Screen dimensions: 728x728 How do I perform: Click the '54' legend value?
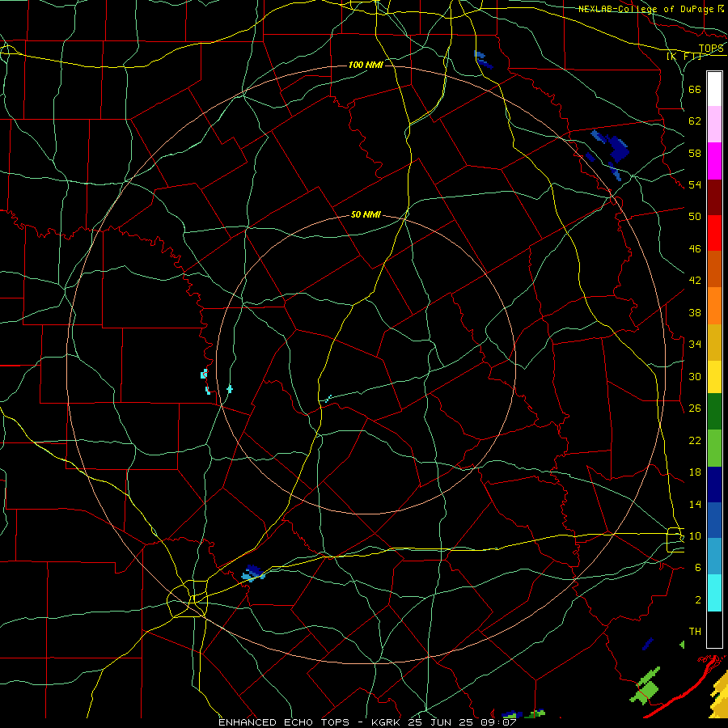click(695, 184)
